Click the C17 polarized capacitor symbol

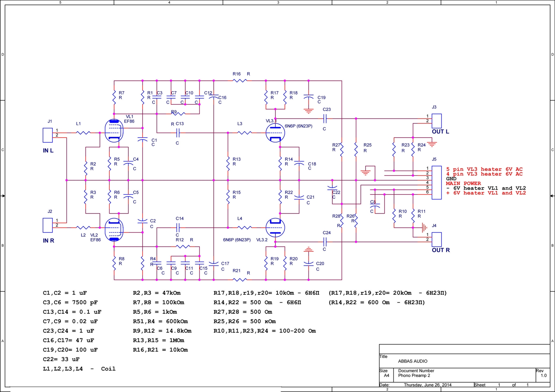pos(214,263)
